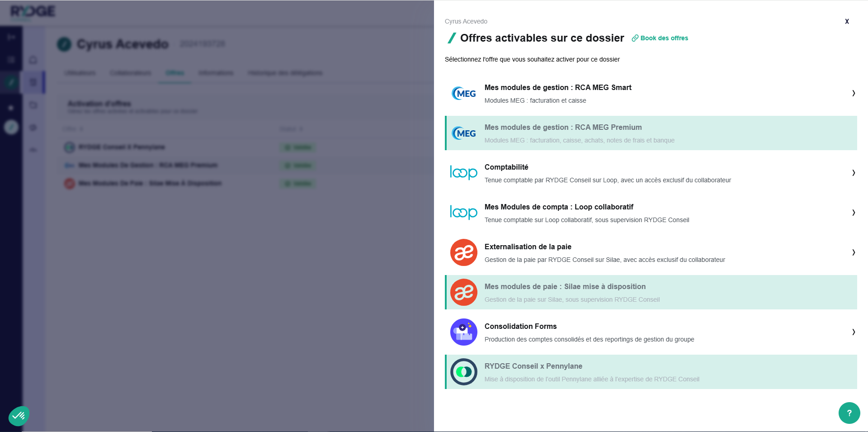Click the Loop logo beside Comptabilité
This screenshot has height=432, width=868.
(464, 172)
